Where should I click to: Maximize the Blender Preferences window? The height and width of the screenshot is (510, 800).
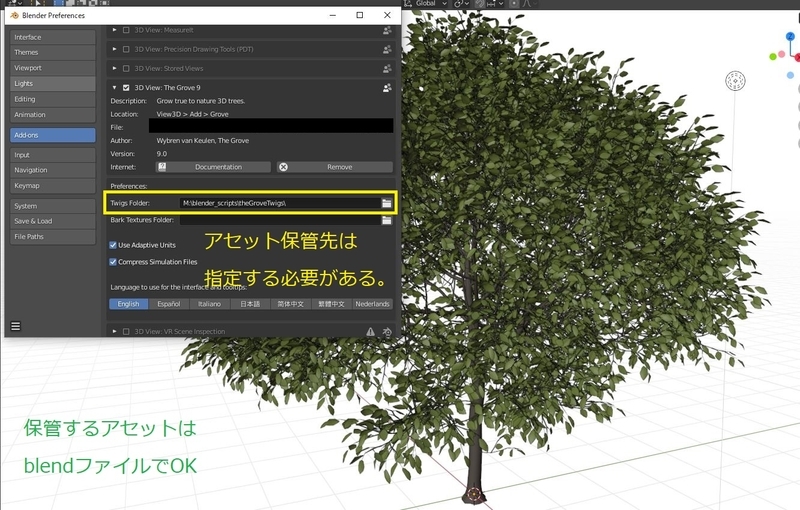click(x=360, y=15)
